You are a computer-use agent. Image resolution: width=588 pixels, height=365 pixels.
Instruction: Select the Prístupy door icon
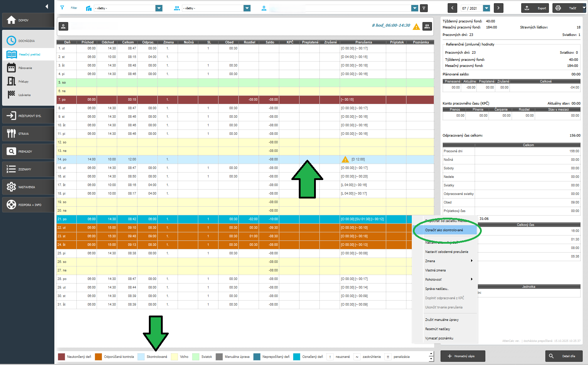click(11, 81)
